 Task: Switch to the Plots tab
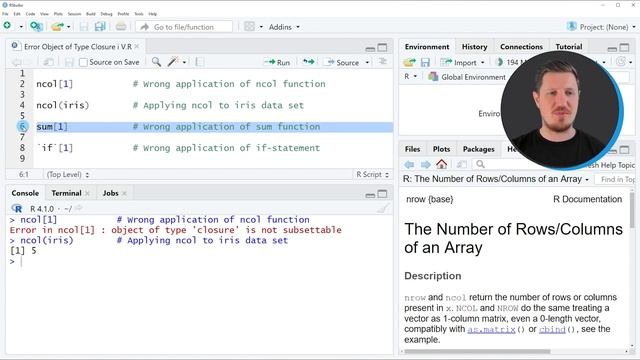(441, 149)
